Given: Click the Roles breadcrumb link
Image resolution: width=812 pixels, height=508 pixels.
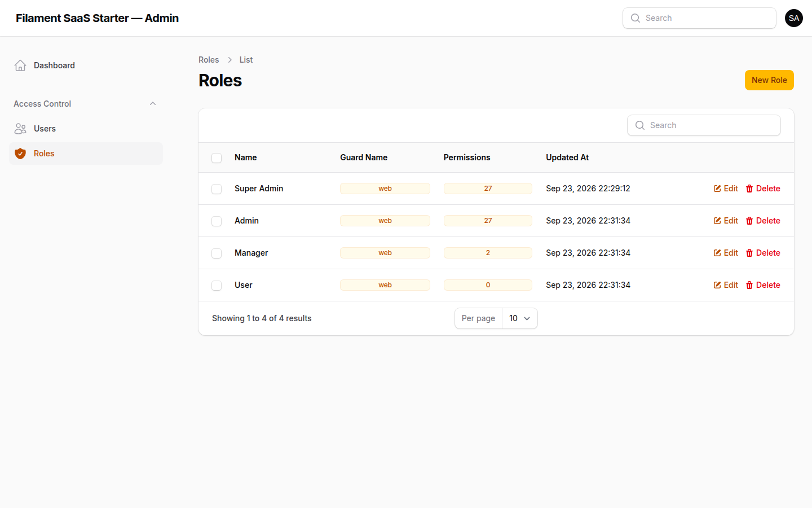Looking at the screenshot, I should point(209,60).
